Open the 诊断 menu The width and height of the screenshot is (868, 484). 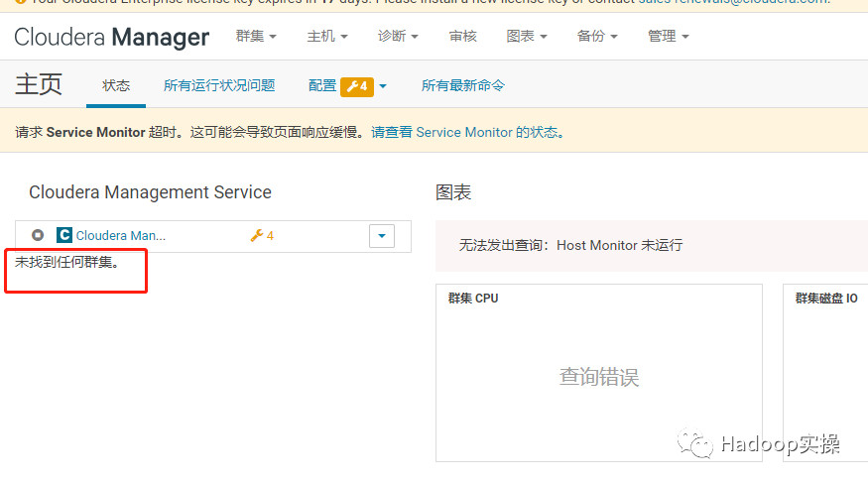click(x=398, y=37)
